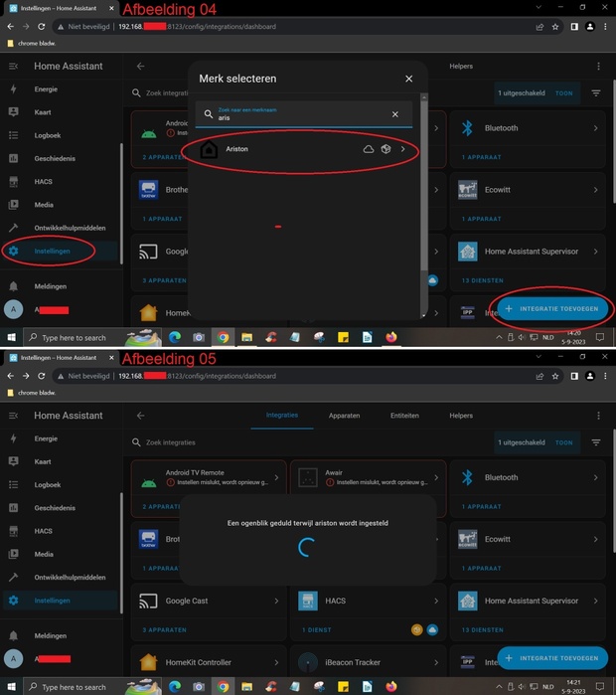Open the filter icon in Afbeelding 04
This screenshot has height=695, width=616.
click(x=596, y=93)
